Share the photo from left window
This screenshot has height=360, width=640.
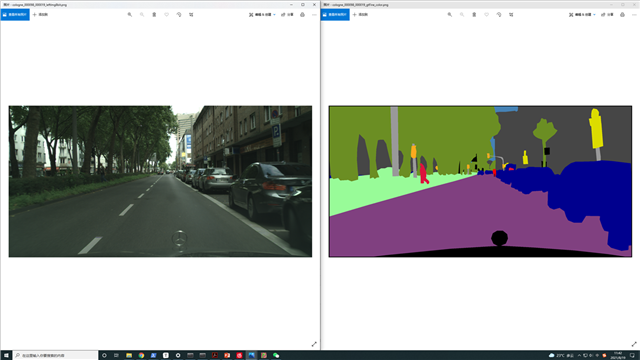287,15
